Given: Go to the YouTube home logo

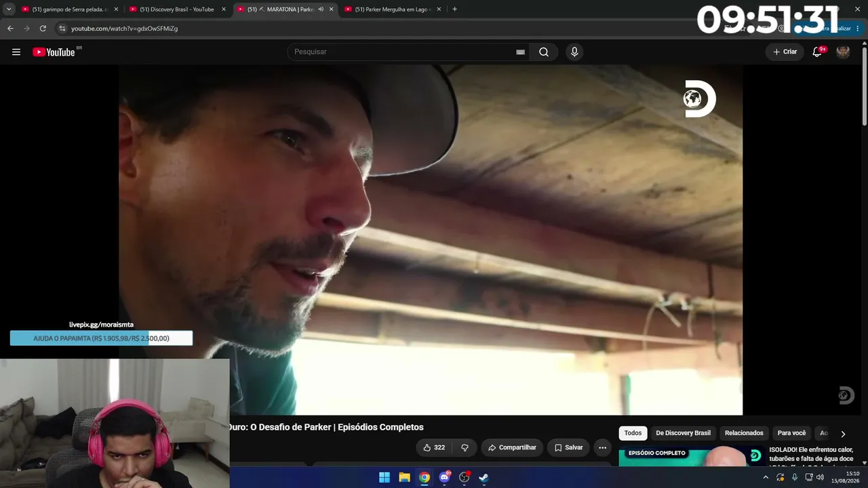Looking at the screenshot, I should pos(54,52).
